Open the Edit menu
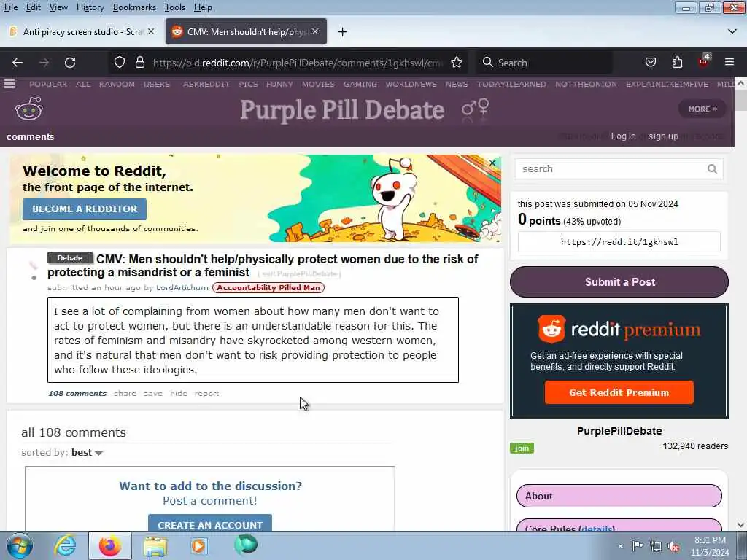This screenshot has width=747, height=560. pos(34,7)
